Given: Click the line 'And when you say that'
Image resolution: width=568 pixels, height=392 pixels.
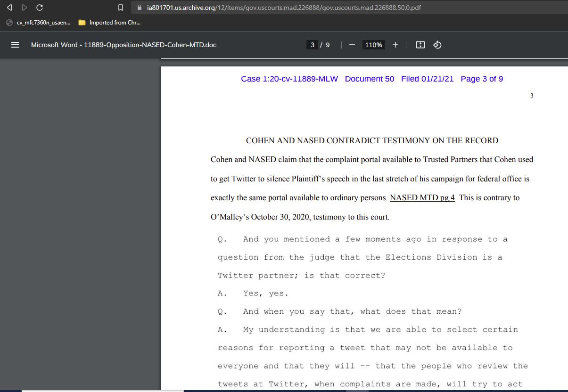Looking at the screenshot, I should (x=353, y=311).
